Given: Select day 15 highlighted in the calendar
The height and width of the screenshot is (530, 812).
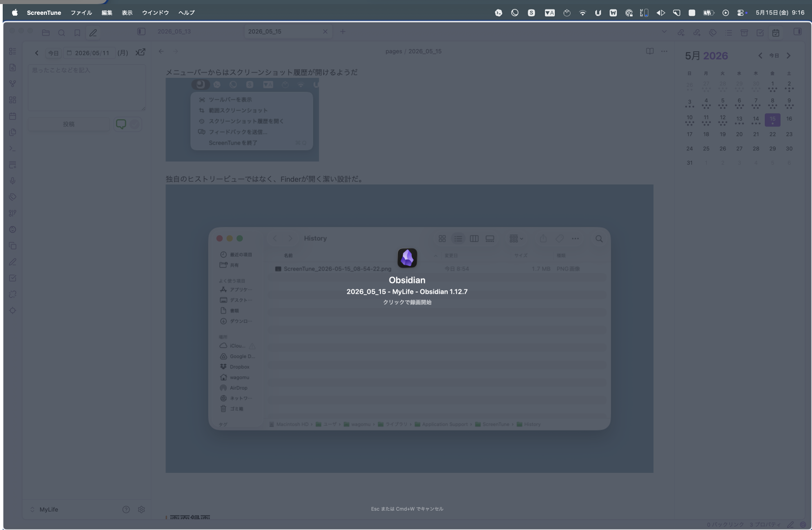Looking at the screenshot, I should [772, 120].
